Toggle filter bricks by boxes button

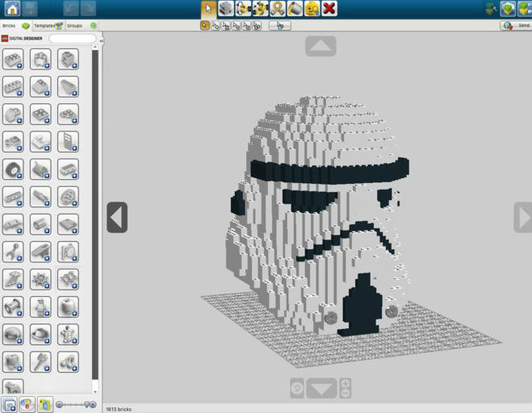[x=10, y=404]
